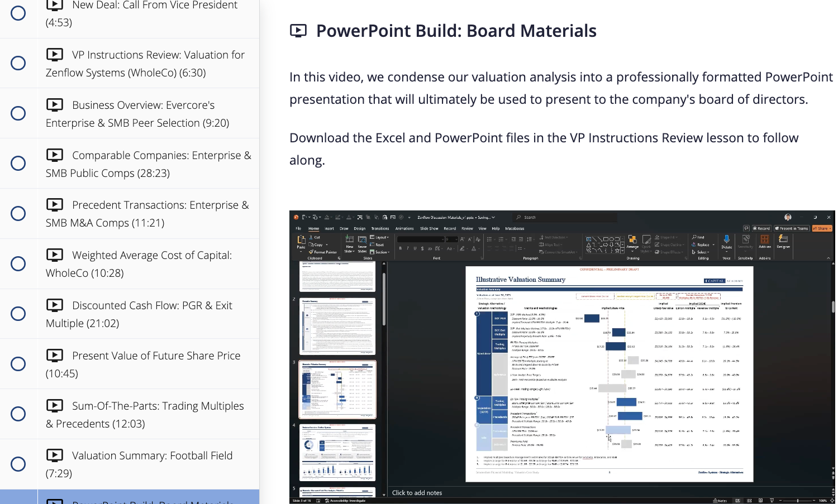The width and height of the screenshot is (838, 504).
Task: Mark Valuation Summary Football Field complete
Action: pos(18,464)
